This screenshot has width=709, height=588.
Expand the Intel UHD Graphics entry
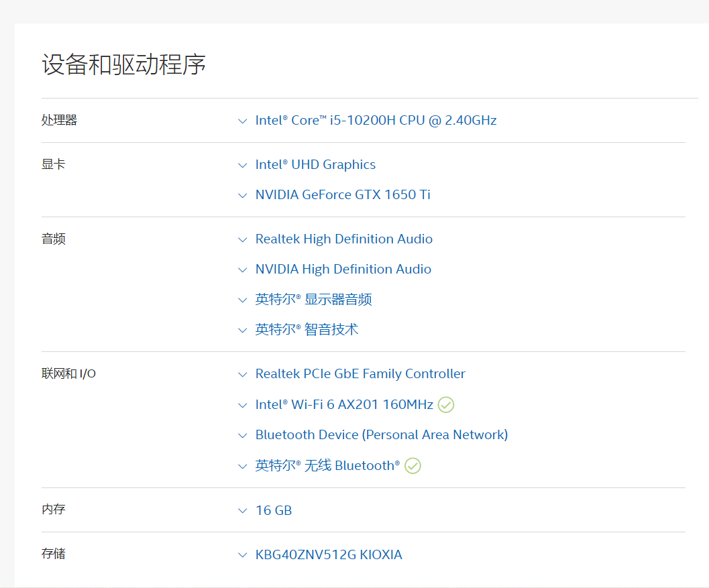(x=242, y=165)
